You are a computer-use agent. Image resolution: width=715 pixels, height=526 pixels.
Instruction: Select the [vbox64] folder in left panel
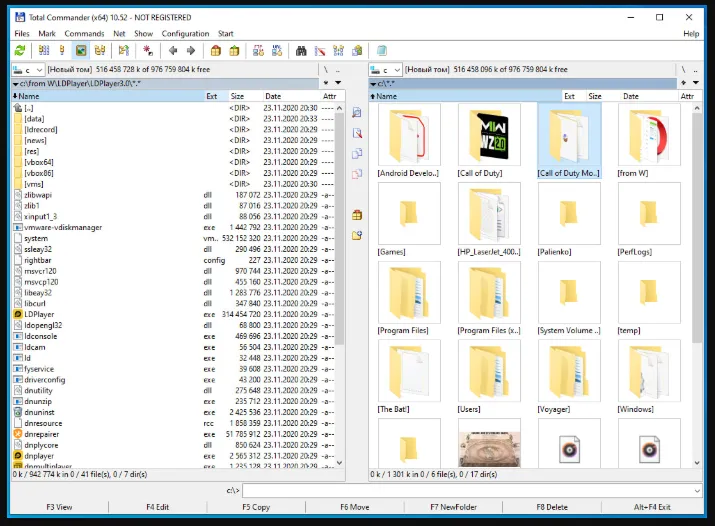(173, 162)
